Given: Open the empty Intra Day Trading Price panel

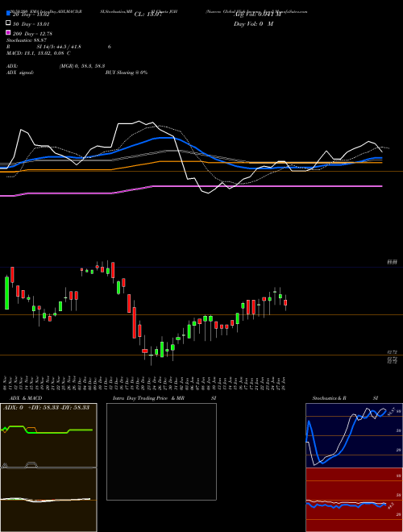Looking at the screenshot, I should pyautogui.click(x=161, y=451).
